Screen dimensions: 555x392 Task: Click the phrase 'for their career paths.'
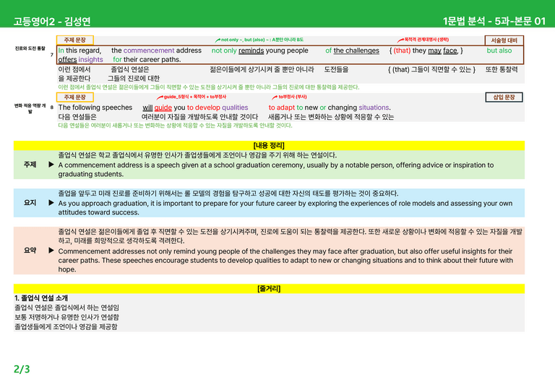[x=147, y=59]
